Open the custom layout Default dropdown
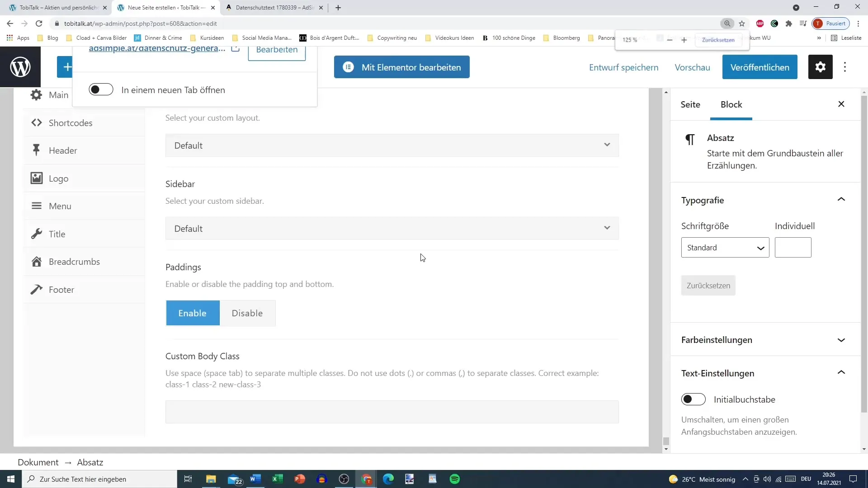Screen dimensions: 868x488 pos(392,145)
